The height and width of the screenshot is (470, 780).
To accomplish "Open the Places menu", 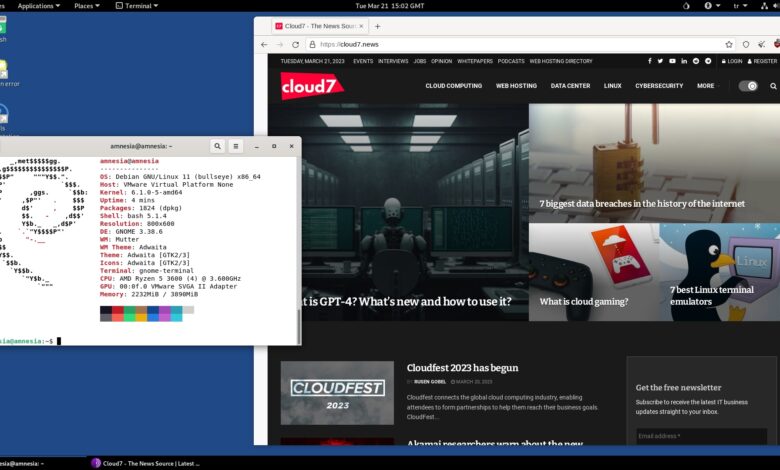I will coord(87,6).
